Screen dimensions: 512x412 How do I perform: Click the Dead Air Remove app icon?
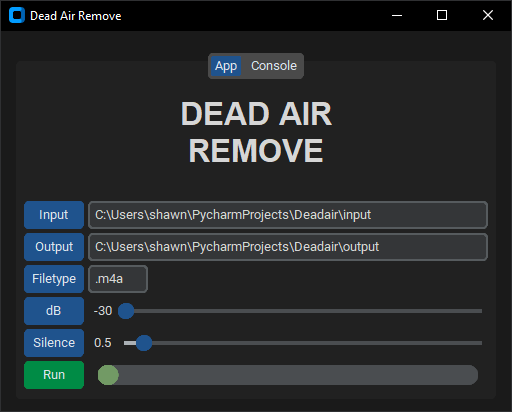click(17, 15)
